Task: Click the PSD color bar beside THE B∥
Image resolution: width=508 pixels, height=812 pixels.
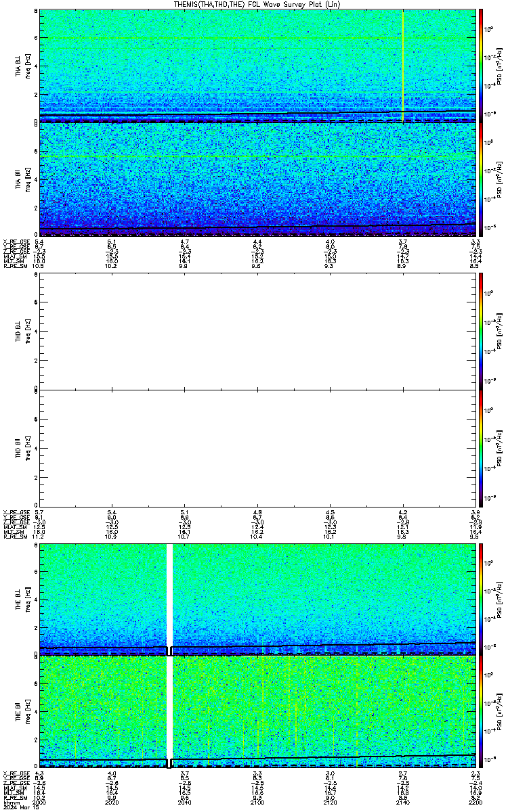Action: [481, 712]
